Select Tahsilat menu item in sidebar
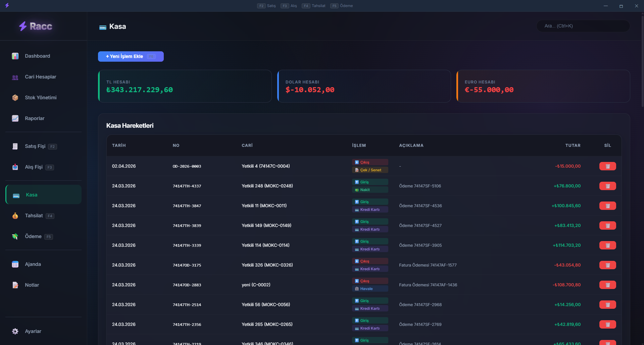This screenshot has width=644, height=345. click(34, 216)
